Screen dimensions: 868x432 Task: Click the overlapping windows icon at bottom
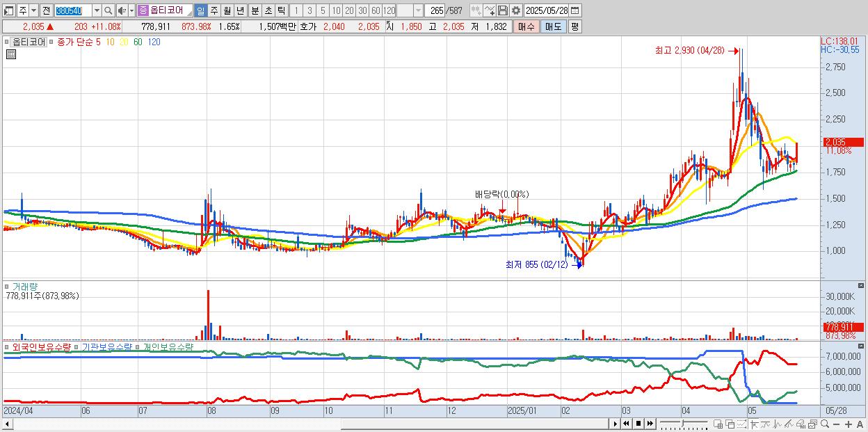(730, 424)
